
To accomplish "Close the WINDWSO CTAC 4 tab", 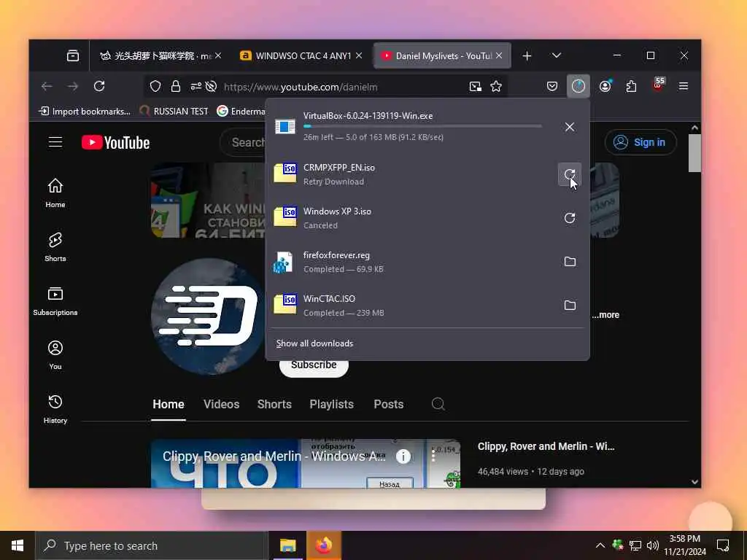I will coord(359,55).
